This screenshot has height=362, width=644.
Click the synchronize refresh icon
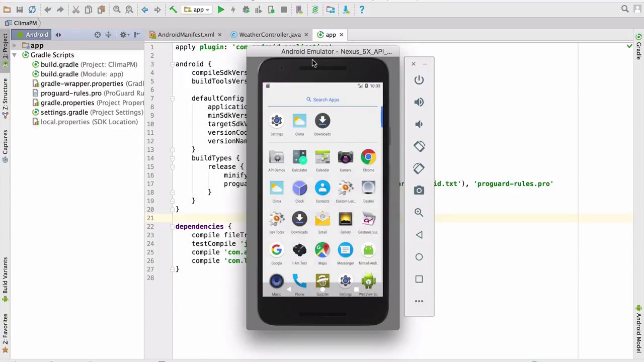coord(32,10)
